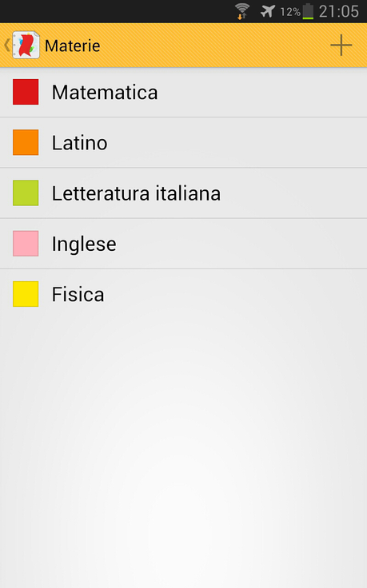
Task: Tap the plus icon to add subject
Action: 341,46
